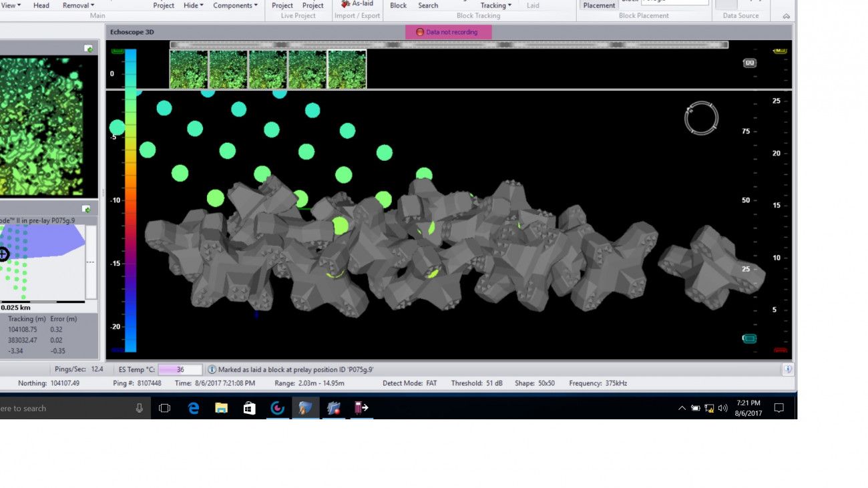This screenshot has width=868, height=488.
Task: Open the purple arrow app in taskbar
Action: [361, 408]
